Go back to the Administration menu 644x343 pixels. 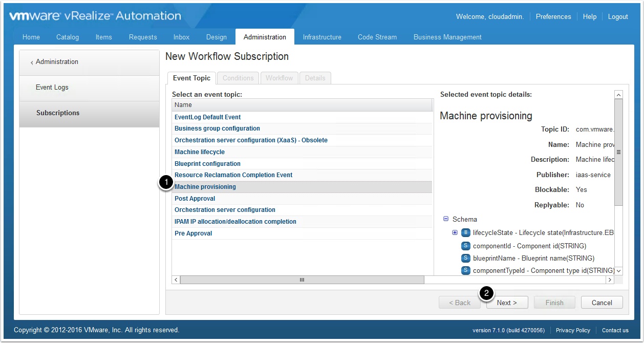[89, 62]
